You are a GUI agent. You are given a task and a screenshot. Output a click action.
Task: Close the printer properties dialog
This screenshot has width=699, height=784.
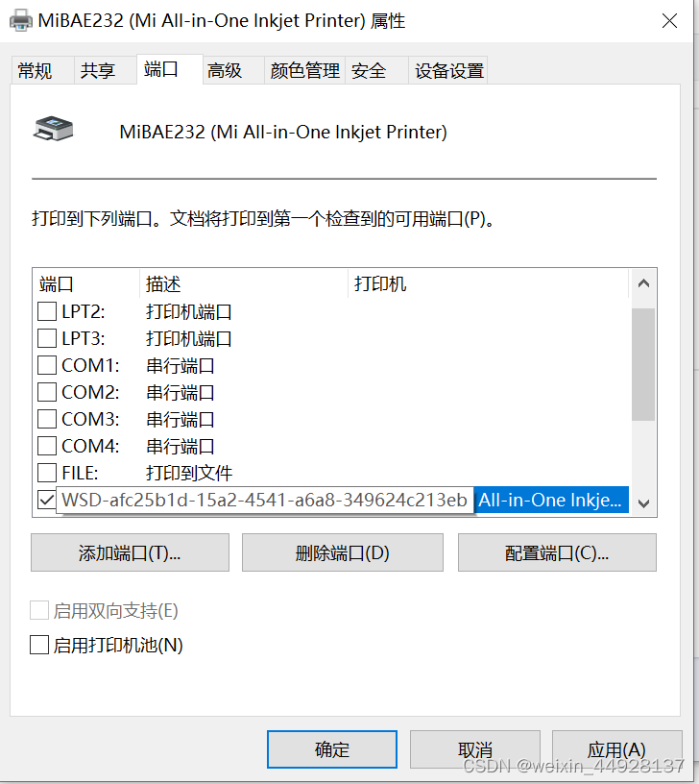pyautogui.click(x=669, y=20)
